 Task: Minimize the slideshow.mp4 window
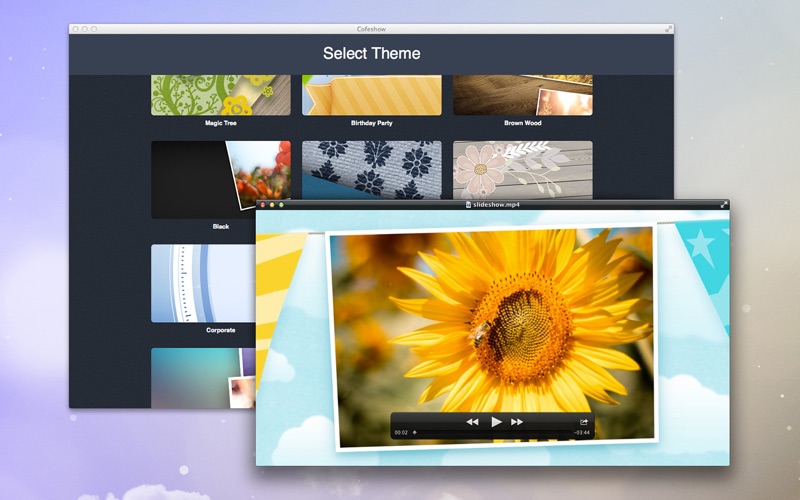click(272, 204)
